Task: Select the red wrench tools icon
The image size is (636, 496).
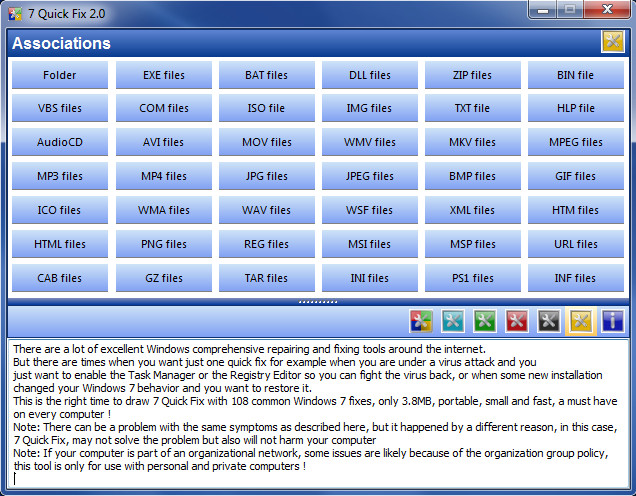Action: tap(517, 321)
